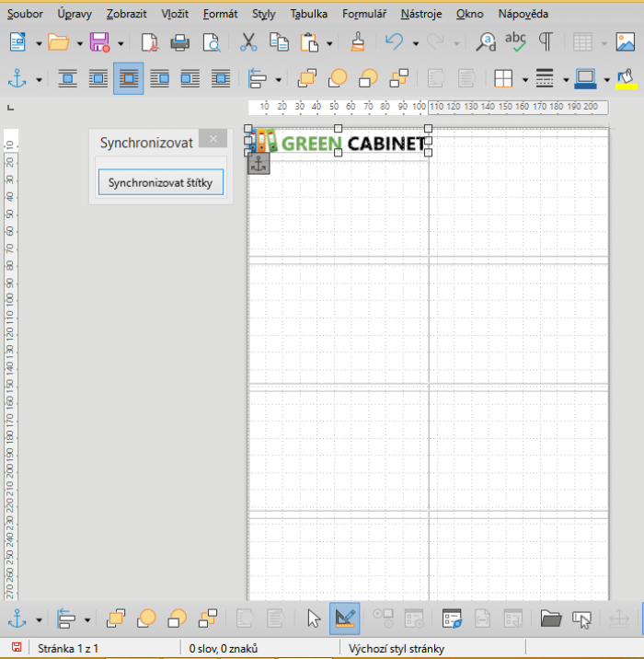Bring to Front in upper toolbar
This screenshot has width=644, height=659.
click(x=307, y=78)
